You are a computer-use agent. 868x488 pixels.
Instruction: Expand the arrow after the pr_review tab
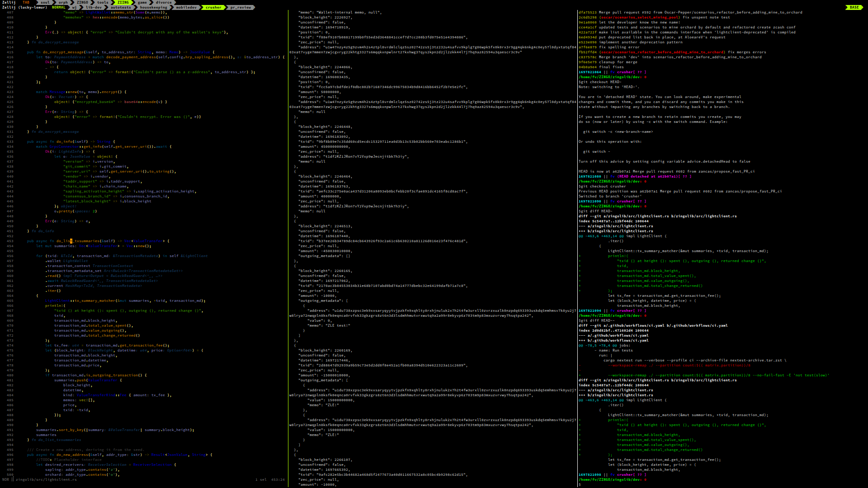(x=254, y=7)
